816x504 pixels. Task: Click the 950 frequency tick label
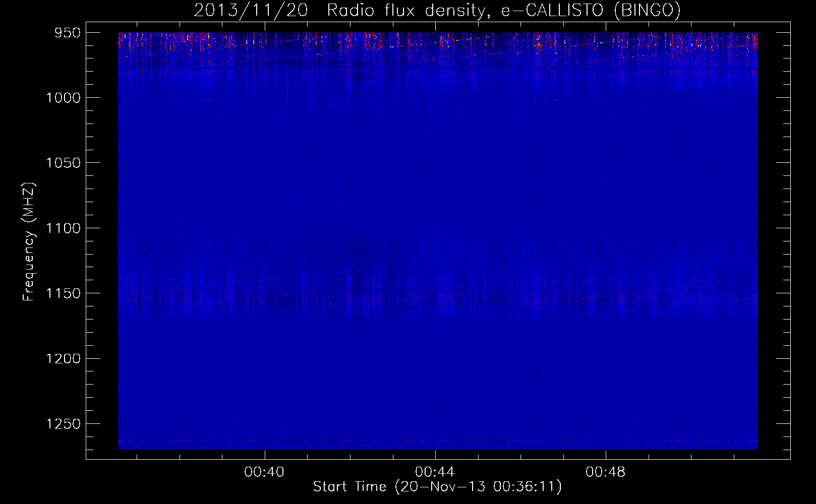pos(68,33)
